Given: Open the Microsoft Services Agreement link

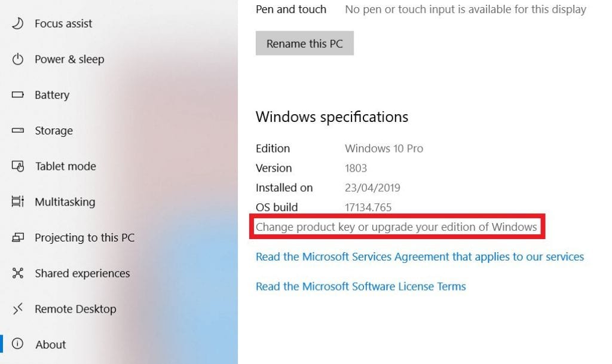Looking at the screenshot, I should coord(420,257).
